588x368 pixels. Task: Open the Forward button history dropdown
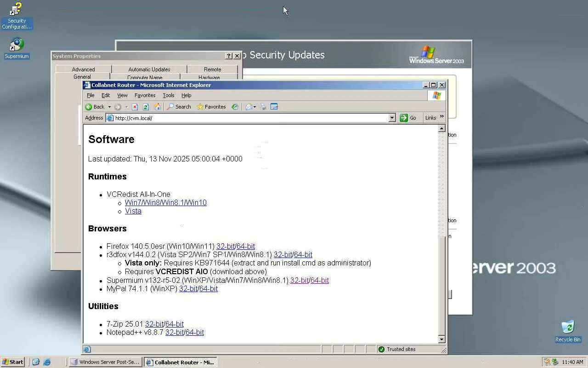click(x=125, y=107)
